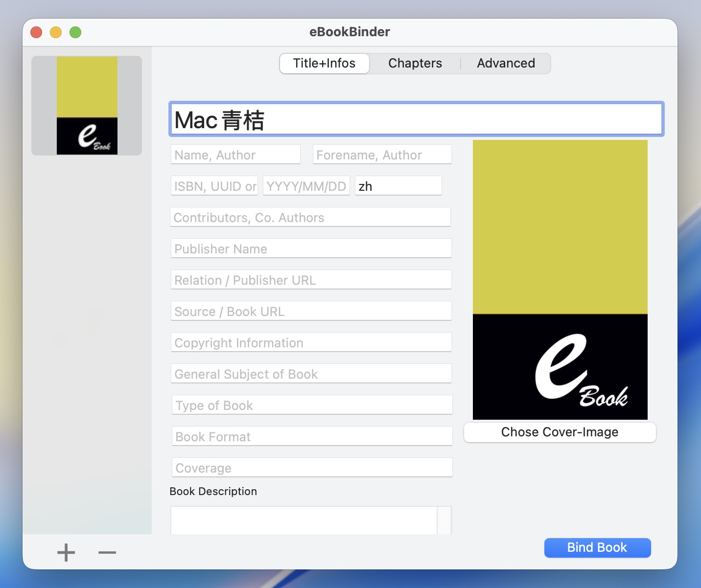Image resolution: width=701 pixels, height=588 pixels.
Task: Click the large eBook cover image preview
Action: [x=560, y=279]
